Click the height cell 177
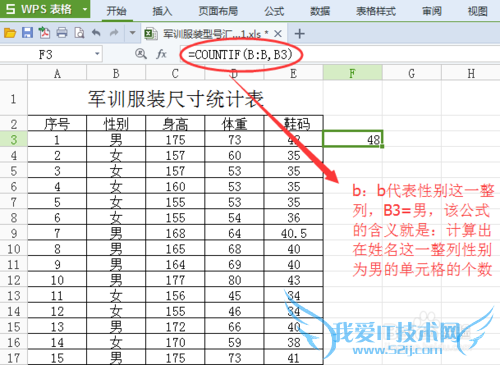The width and height of the screenshot is (500, 365). [175, 280]
